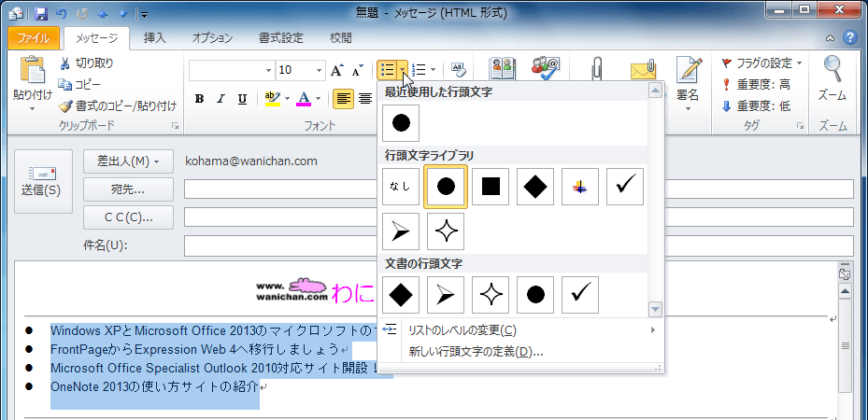868x420 pixels.
Task: Choose the diamond bullet in library
Action: point(535,187)
